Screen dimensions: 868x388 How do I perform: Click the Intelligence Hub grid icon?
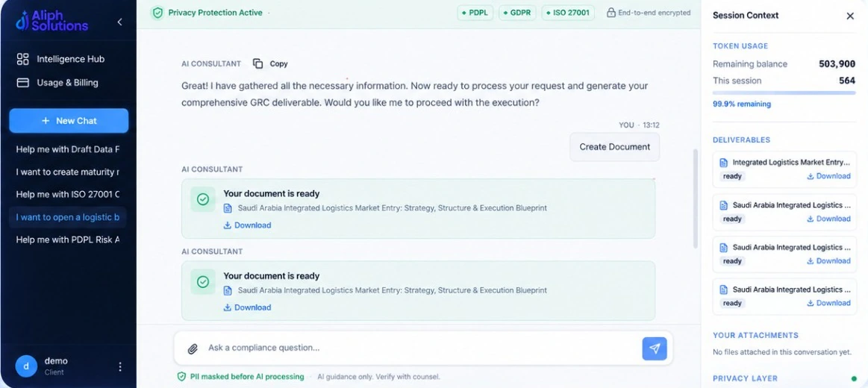[x=22, y=59]
